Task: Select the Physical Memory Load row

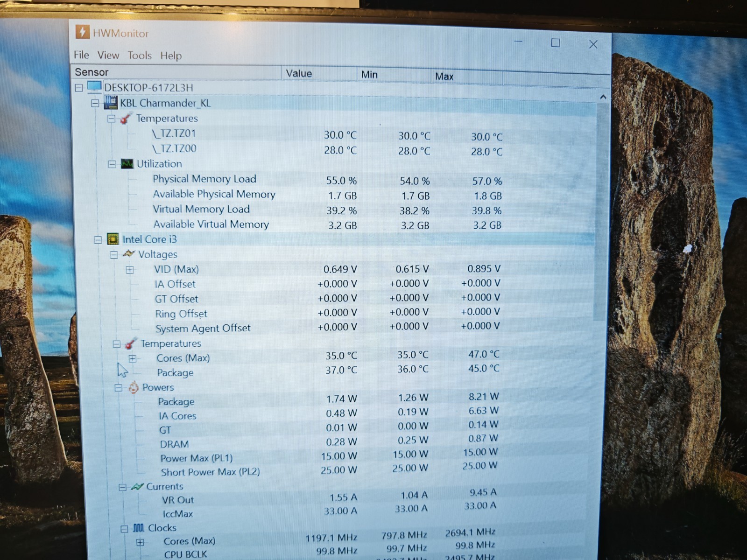Action: pos(327,180)
